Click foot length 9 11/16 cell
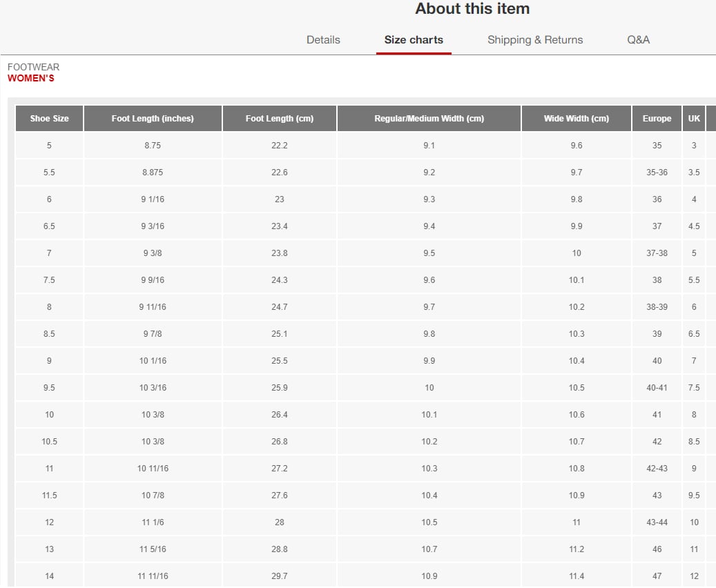Viewport: 716px width, 588px height. tap(153, 307)
